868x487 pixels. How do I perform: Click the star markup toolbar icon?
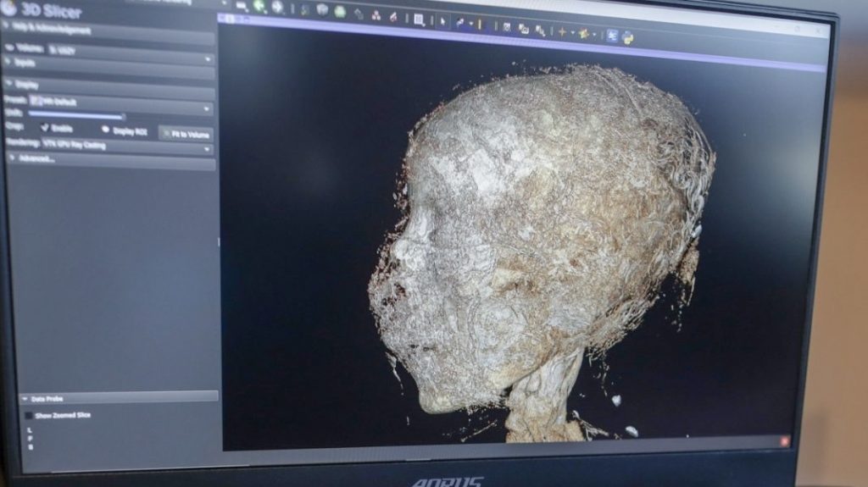pos(583,34)
